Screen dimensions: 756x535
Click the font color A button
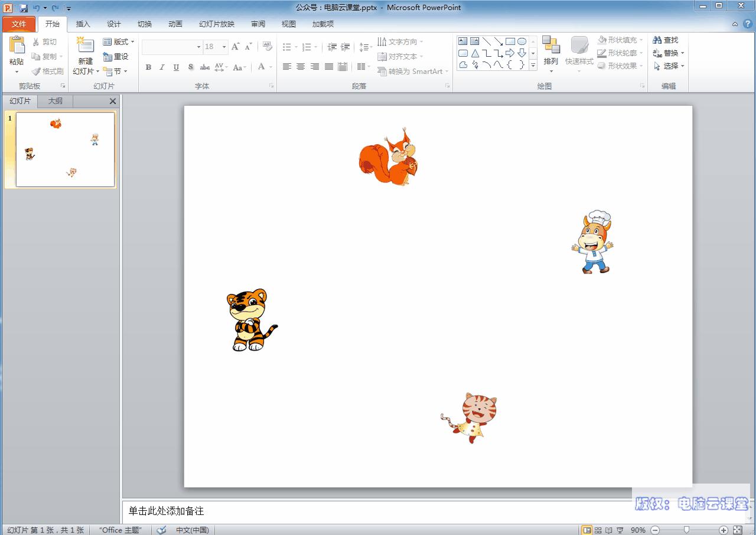coord(262,67)
